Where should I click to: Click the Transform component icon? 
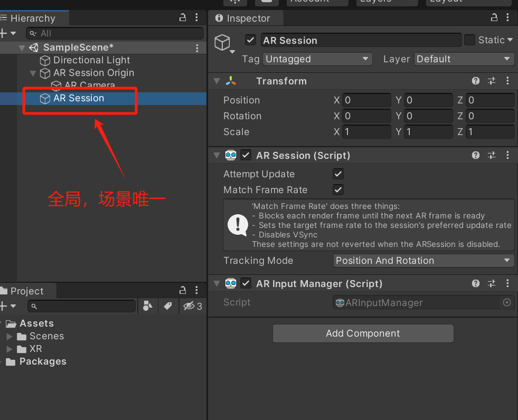[231, 81]
